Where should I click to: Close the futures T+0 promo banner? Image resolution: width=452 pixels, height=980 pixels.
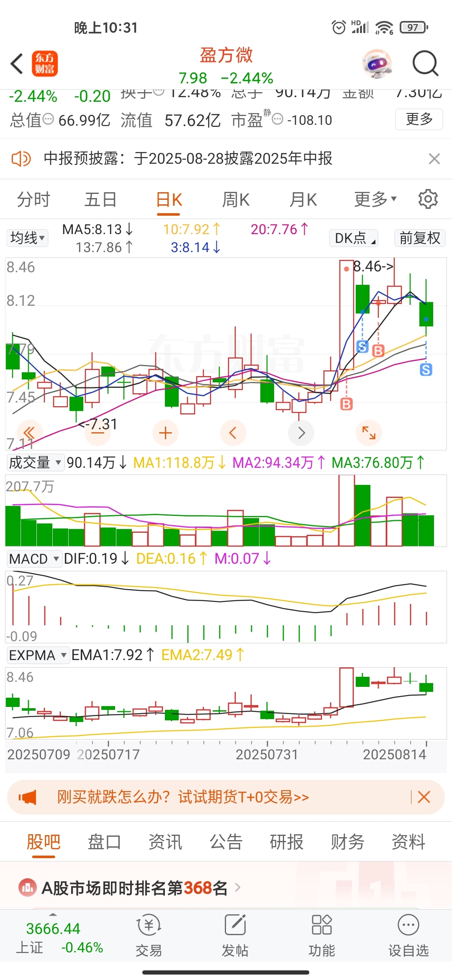(424, 797)
